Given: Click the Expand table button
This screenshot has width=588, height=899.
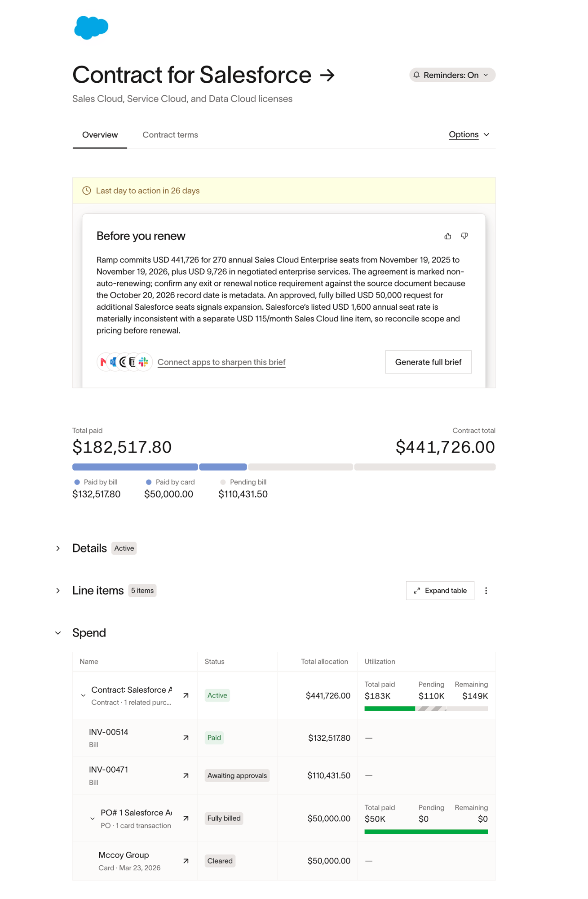Looking at the screenshot, I should (440, 591).
